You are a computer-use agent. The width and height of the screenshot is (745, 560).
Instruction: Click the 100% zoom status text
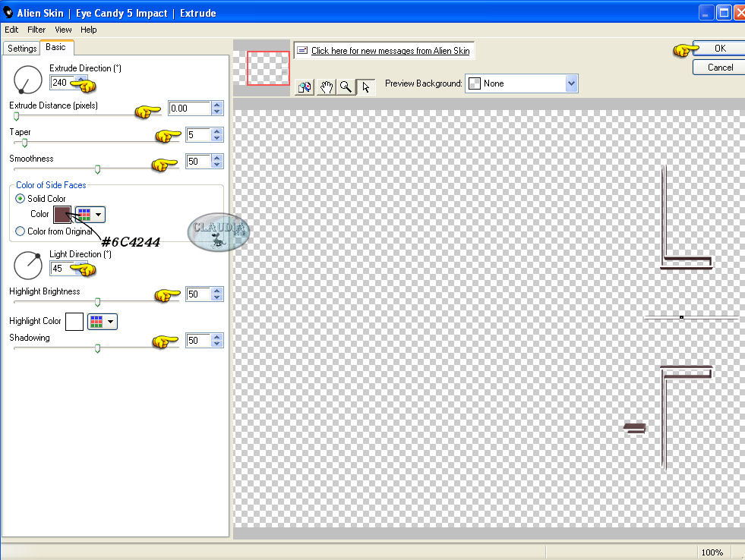tap(712, 552)
